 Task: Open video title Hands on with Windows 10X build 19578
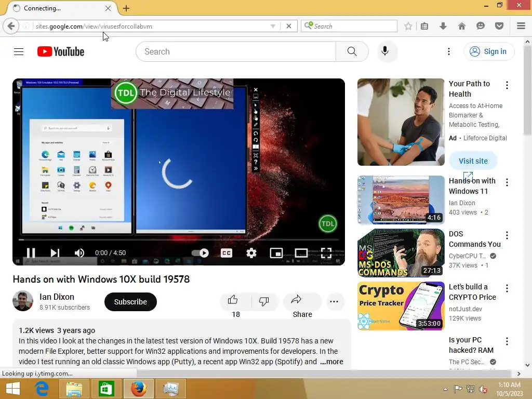coord(101,279)
